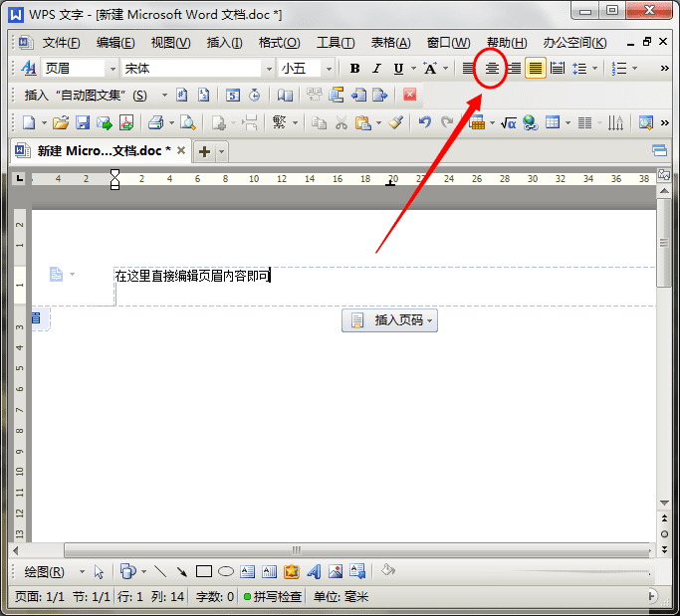This screenshot has width=680, height=616.
Task: Open the new tab dropdown arrow
Action: [222, 151]
